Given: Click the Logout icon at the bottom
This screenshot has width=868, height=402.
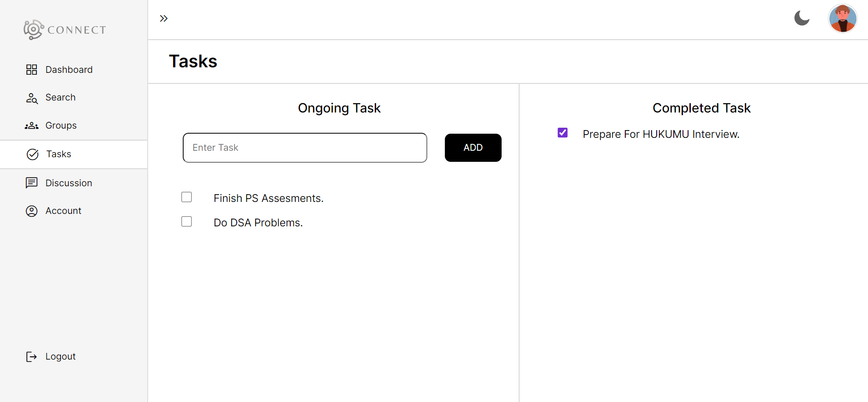Looking at the screenshot, I should pos(31,356).
